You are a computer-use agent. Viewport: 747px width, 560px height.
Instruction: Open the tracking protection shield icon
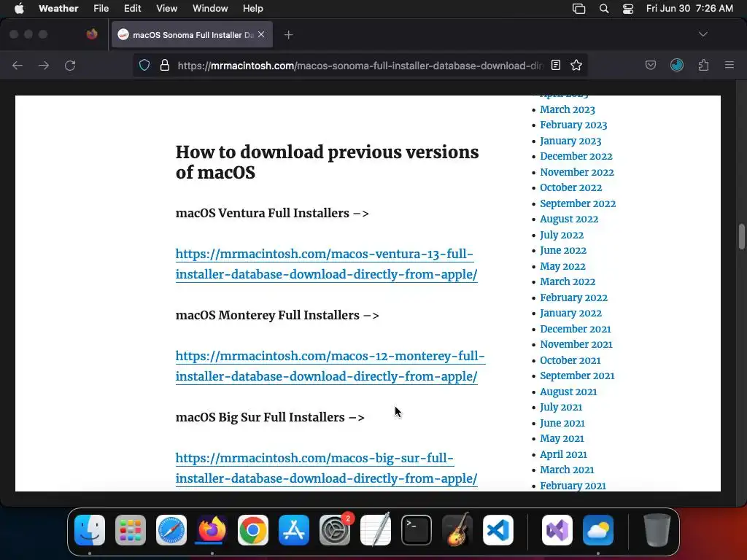coord(144,65)
